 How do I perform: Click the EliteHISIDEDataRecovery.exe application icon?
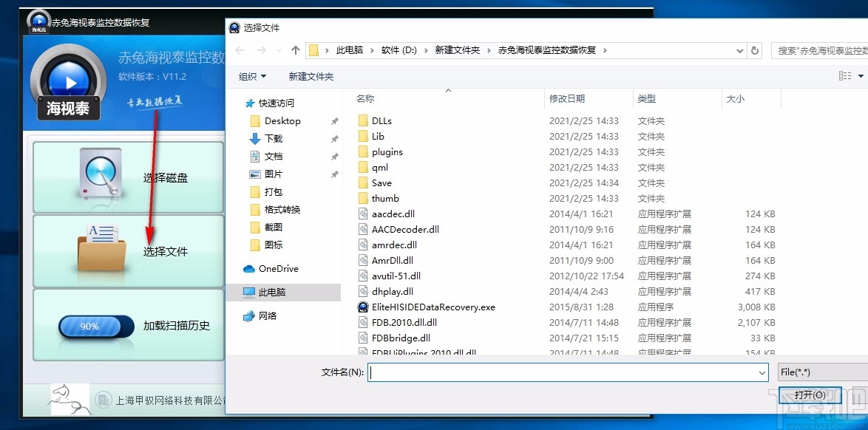point(363,307)
